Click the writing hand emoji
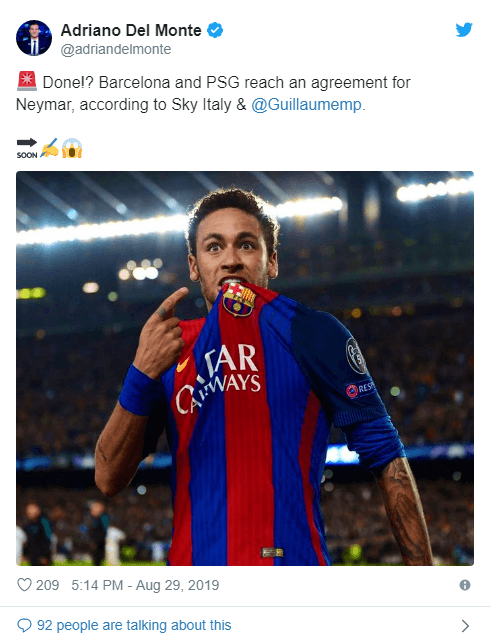The width and height of the screenshot is (491, 640). click(50, 148)
